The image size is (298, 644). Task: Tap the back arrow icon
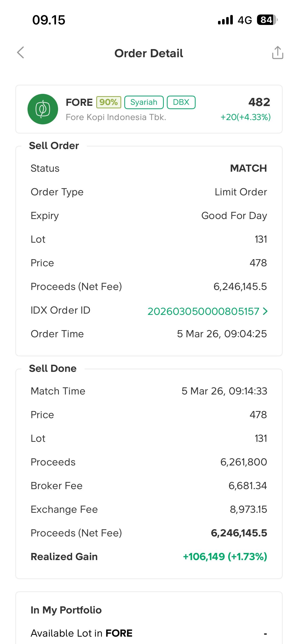[21, 53]
